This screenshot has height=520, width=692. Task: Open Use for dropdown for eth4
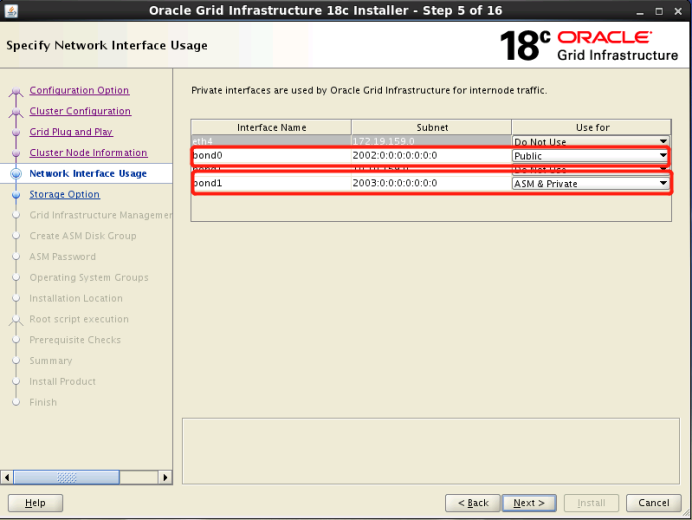tap(590, 142)
